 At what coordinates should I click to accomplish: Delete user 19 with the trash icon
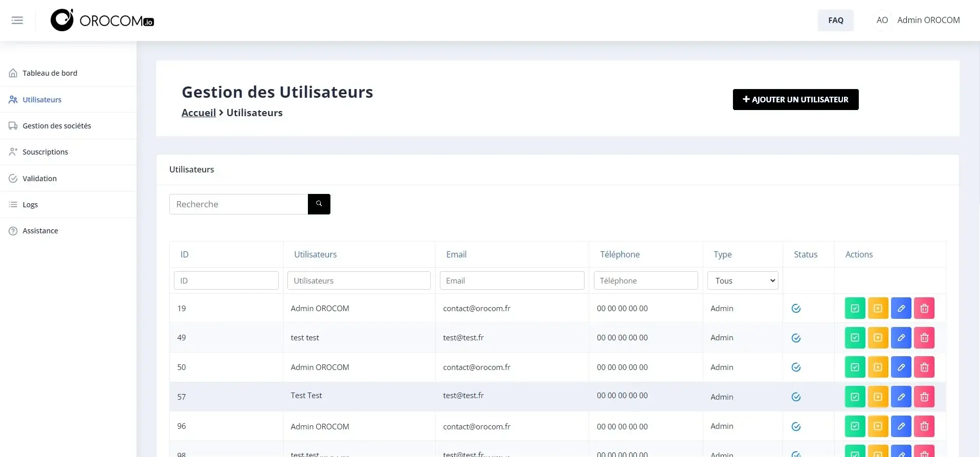pyautogui.click(x=924, y=309)
